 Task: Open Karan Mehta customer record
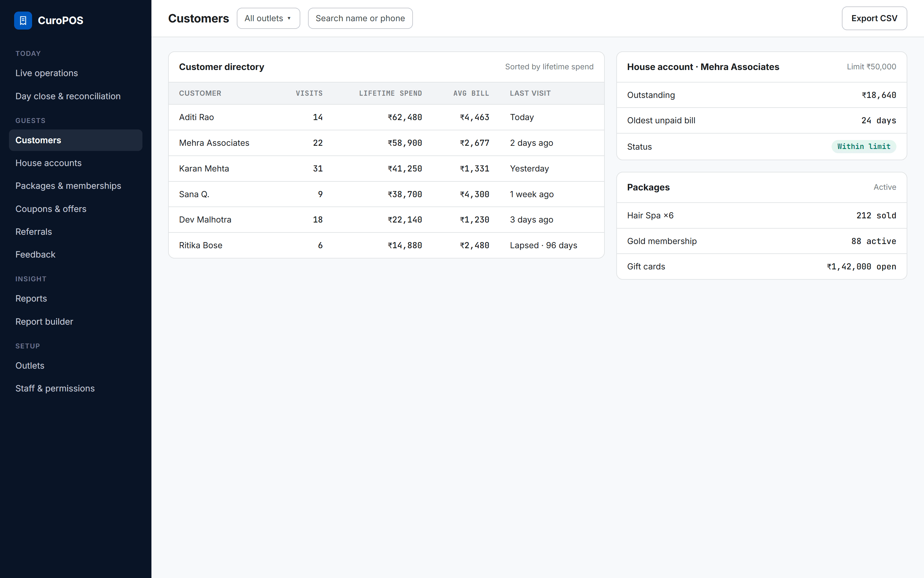coord(386,169)
